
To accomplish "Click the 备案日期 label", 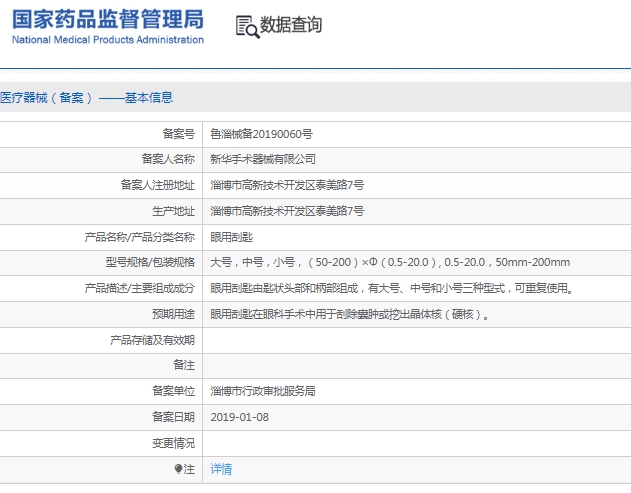I will tap(173, 417).
